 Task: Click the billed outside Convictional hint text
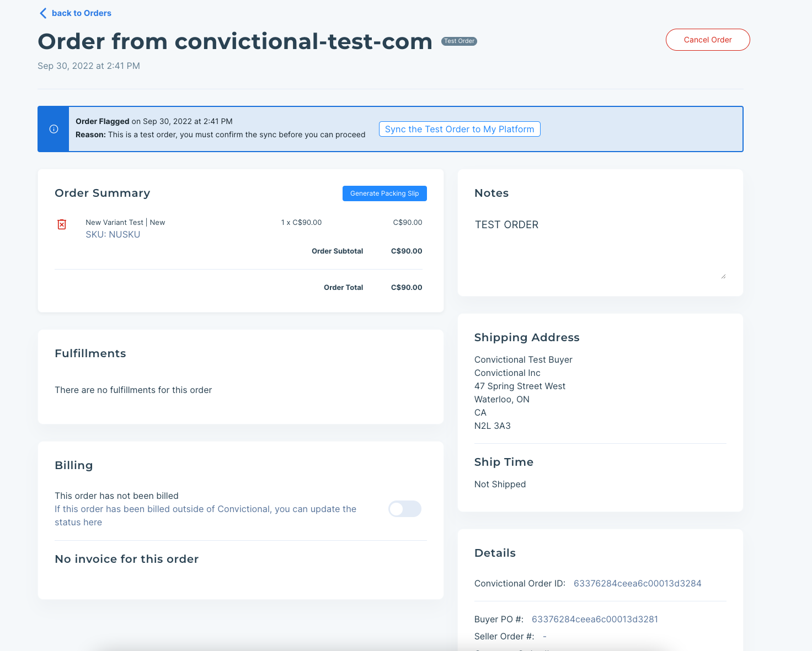click(205, 515)
